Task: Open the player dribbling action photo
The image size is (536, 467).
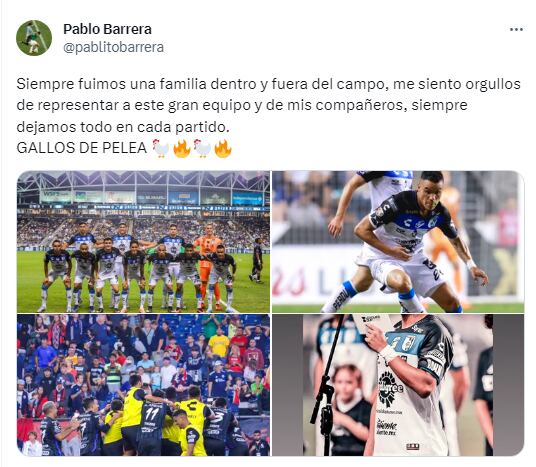Action: point(398,242)
